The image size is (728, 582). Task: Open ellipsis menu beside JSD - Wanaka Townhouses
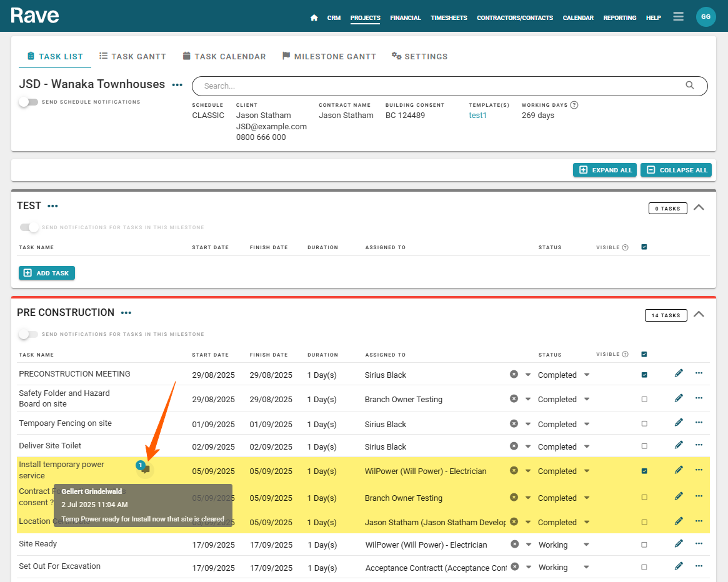(177, 85)
